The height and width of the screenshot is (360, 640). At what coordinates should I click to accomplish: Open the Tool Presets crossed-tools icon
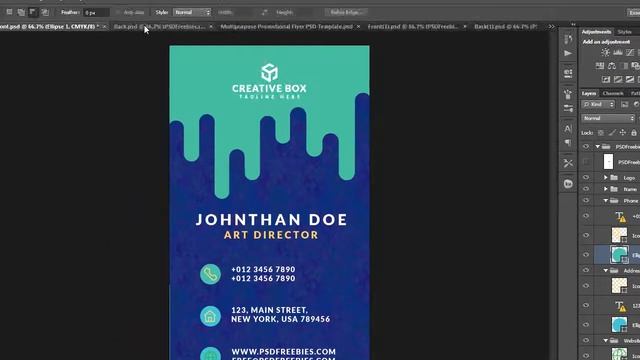coord(568,163)
